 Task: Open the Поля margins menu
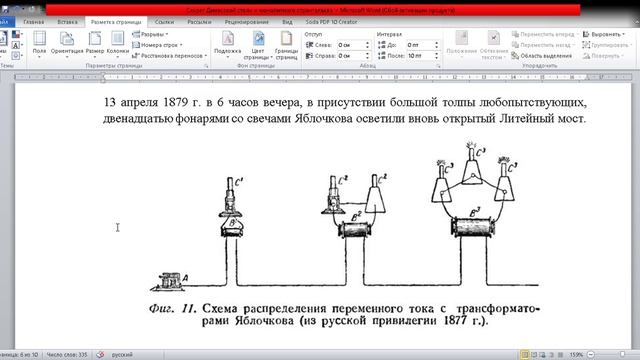coord(39,44)
